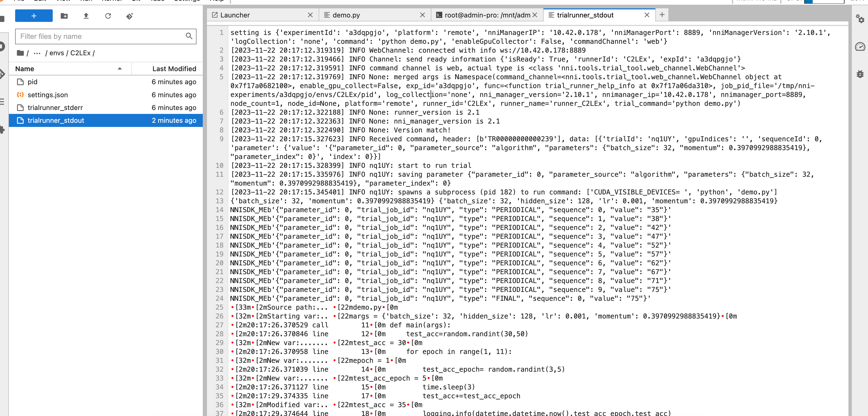Click the new launcher tab icon
The height and width of the screenshot is (416, 868).
[x=662, y=15]
